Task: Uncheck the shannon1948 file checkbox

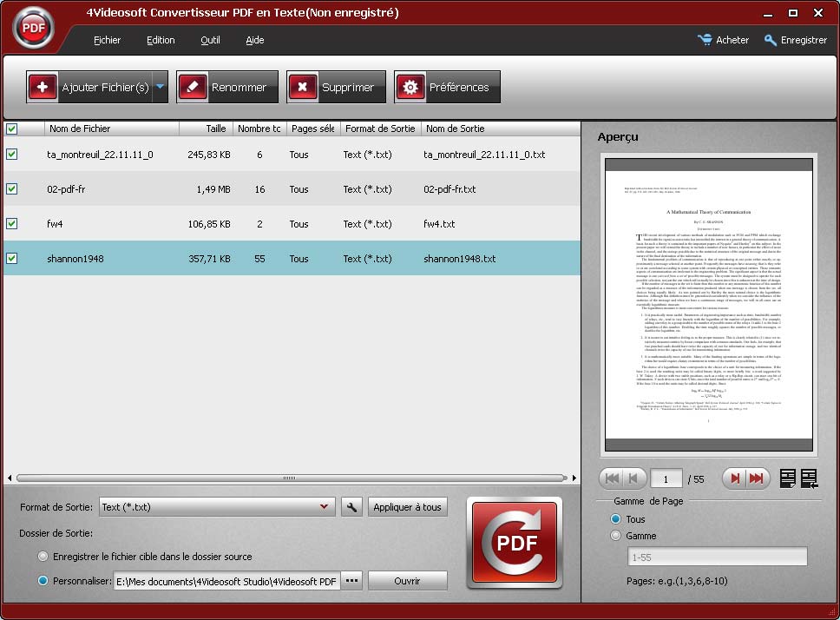Action: [x=11, y=258]
